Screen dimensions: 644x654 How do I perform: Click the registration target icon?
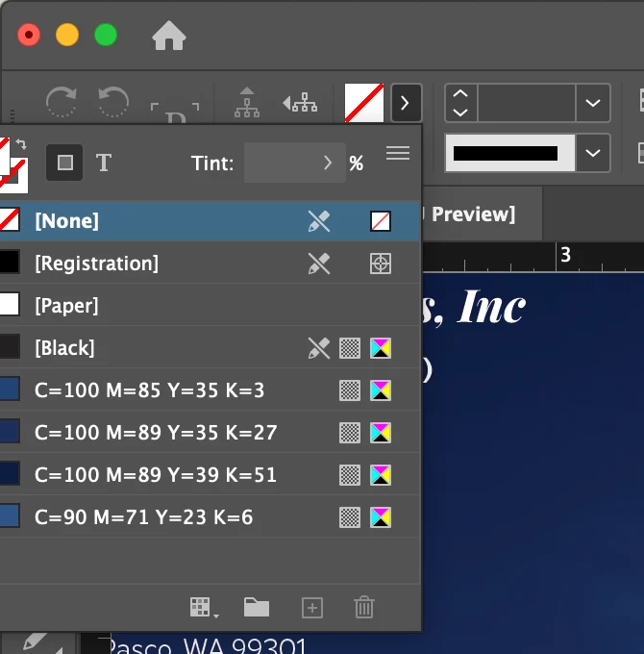coord(381,264)
